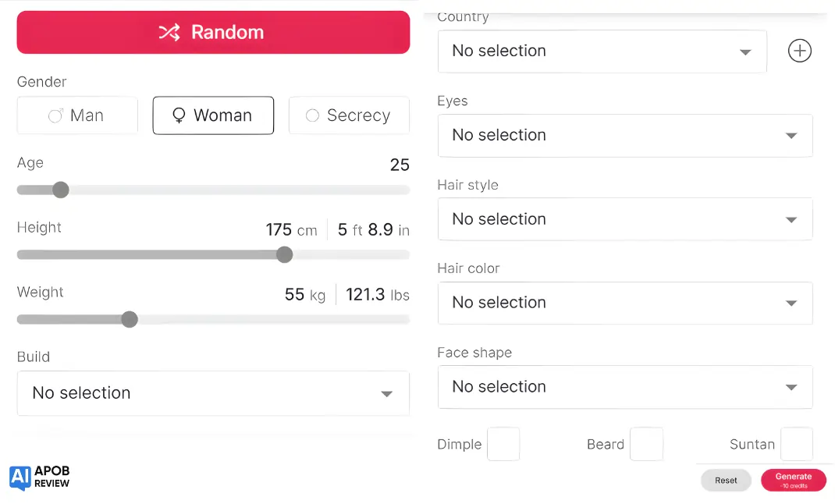The width and height of the screenshot is (835, 504).
Task: Click the Generate button
Action: tap(794, 478)
